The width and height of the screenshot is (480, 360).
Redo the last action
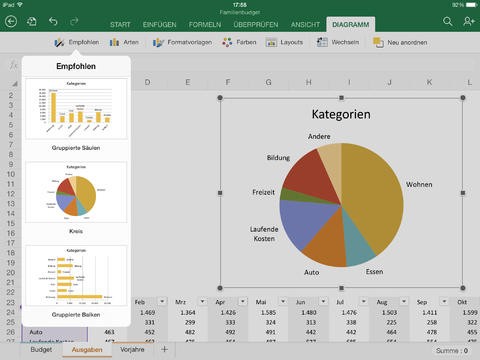click(74, 22)
